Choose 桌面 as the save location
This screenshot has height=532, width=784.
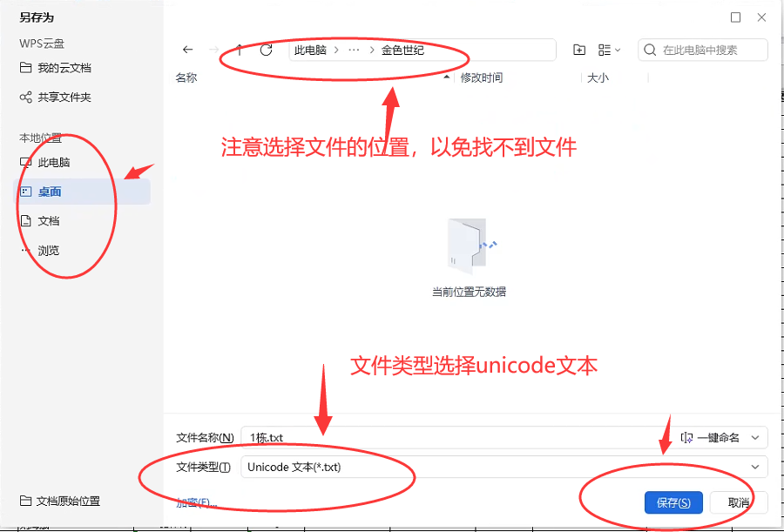click(50, 192)
